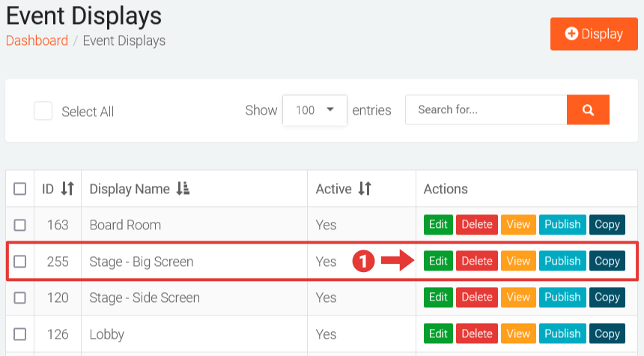Screen dimensions: 644x356
Task: Sort by Display Name sort icon
Action: [183, 189]
